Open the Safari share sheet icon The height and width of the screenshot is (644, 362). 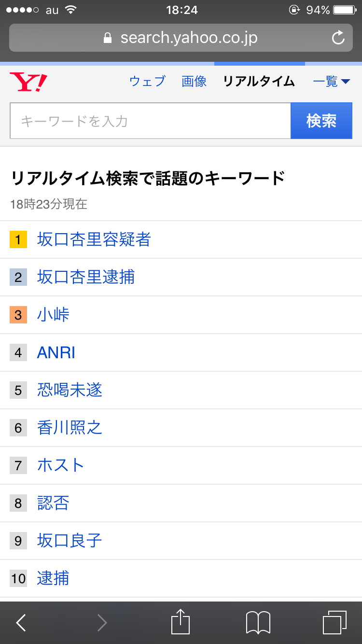181,622
